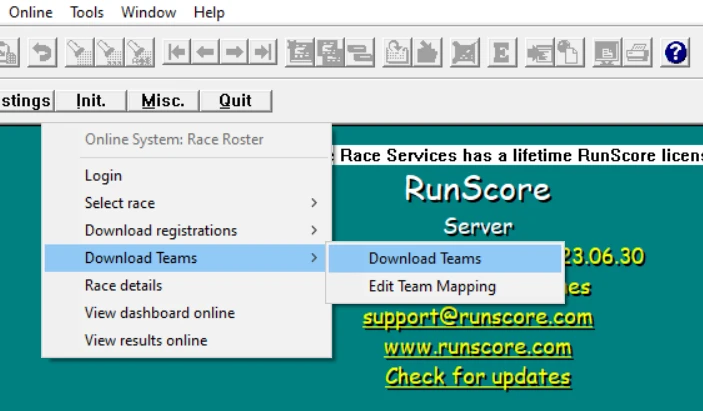Choose Edit Team Mapping
703x411 pixels.
445,286
